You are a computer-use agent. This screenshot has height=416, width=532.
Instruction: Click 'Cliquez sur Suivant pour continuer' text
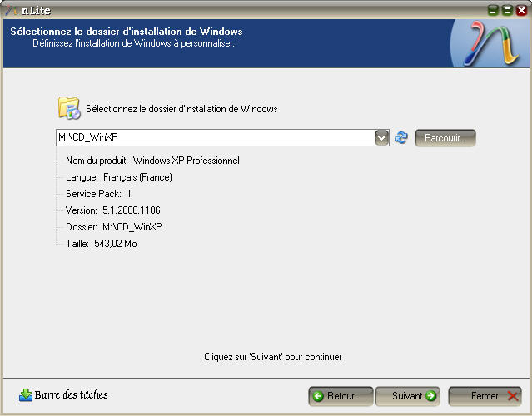[273, 357]
